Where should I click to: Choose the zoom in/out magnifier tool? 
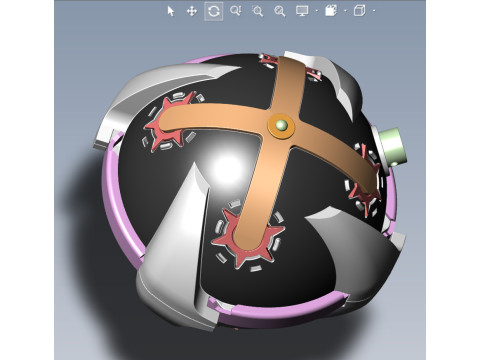coord(236,11)
